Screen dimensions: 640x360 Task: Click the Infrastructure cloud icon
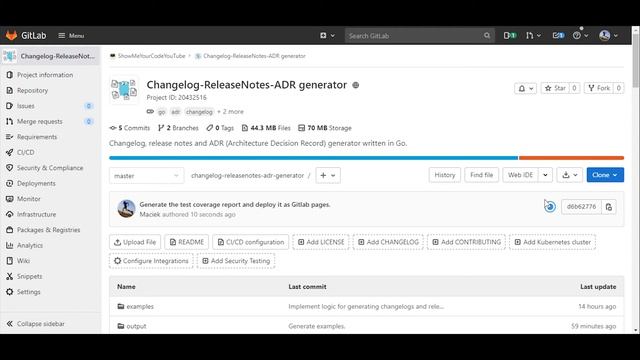[9, 214]
